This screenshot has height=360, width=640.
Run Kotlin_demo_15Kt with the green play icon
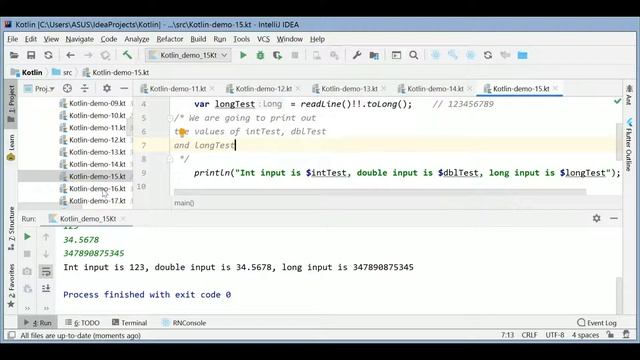coord(243,55)
